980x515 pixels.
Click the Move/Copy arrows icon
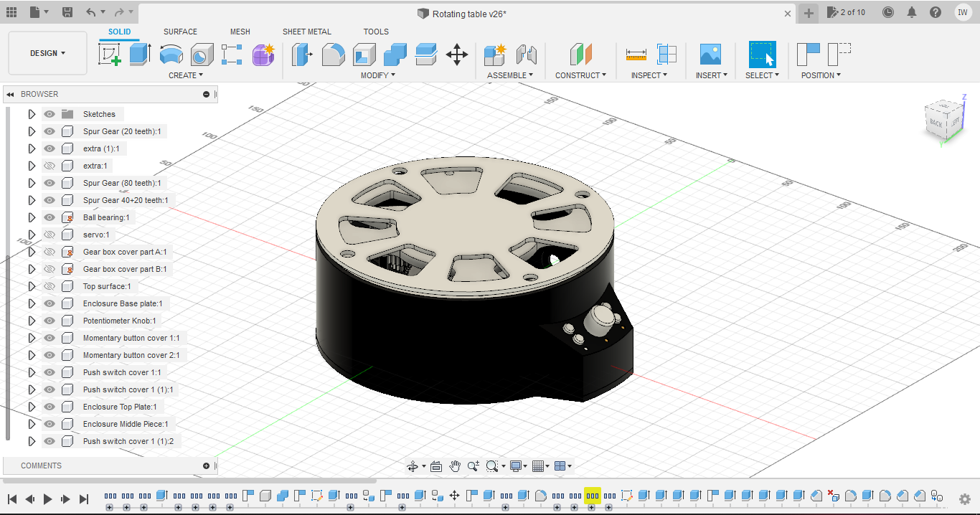click(456, 55)
